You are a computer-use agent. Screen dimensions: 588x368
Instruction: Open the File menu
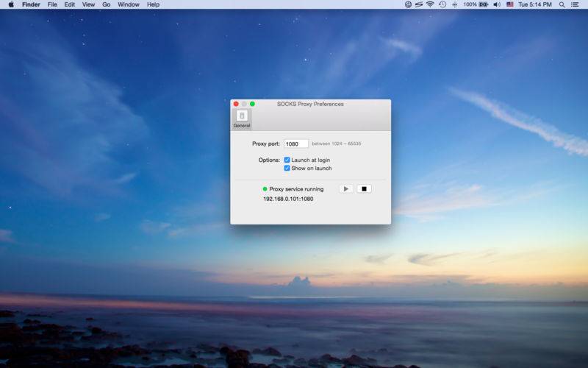coord(52,4)
